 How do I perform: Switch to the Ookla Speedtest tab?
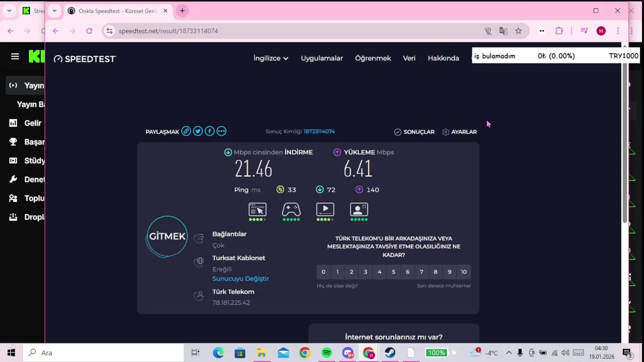coord(119,11)
